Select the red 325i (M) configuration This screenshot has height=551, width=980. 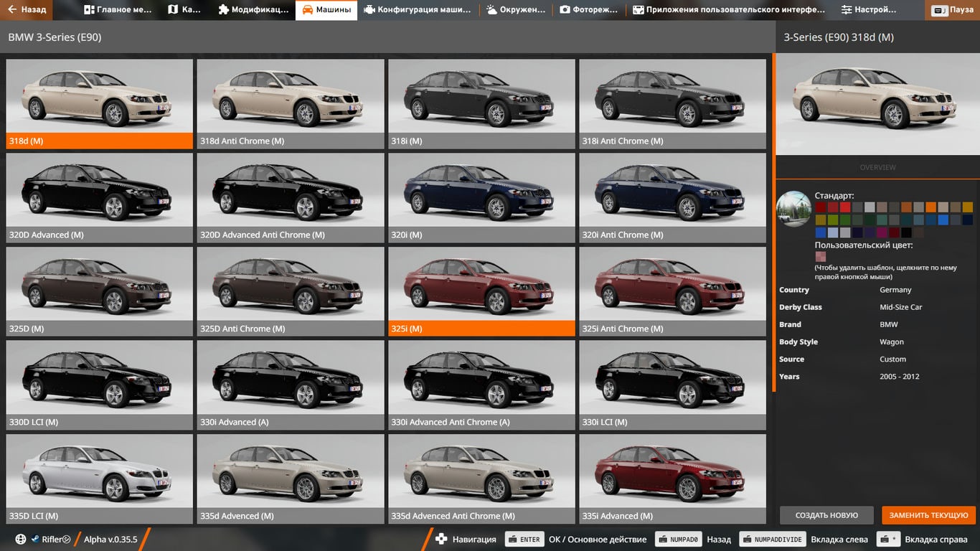pyautogui.click(x=481, y=291)
